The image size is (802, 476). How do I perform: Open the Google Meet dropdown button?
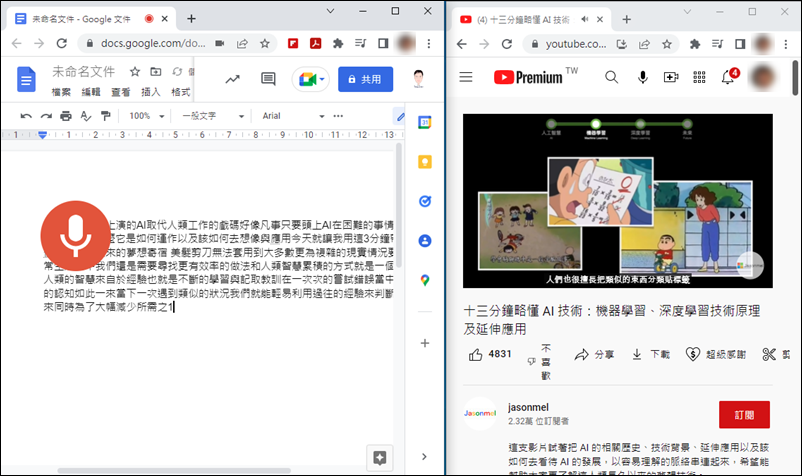310,79
